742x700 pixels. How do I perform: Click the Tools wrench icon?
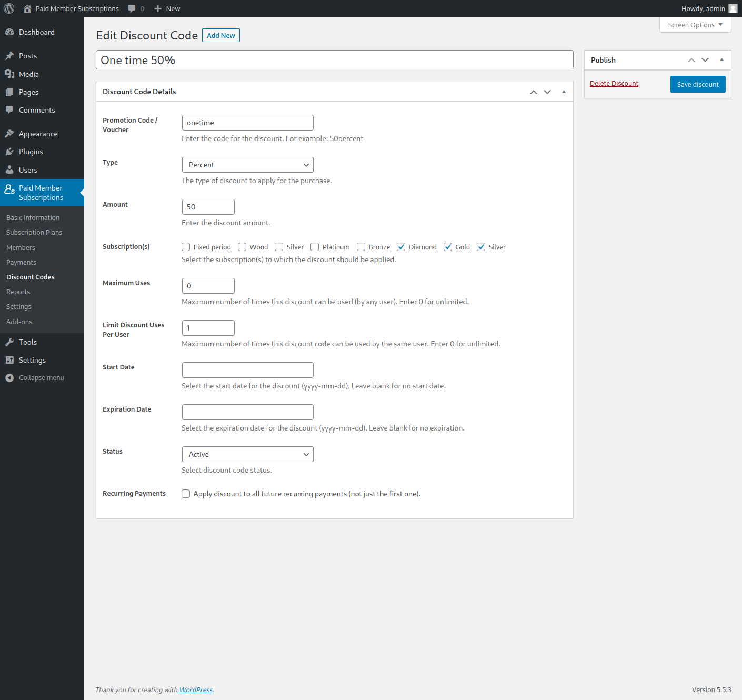(x=9, y=342)
